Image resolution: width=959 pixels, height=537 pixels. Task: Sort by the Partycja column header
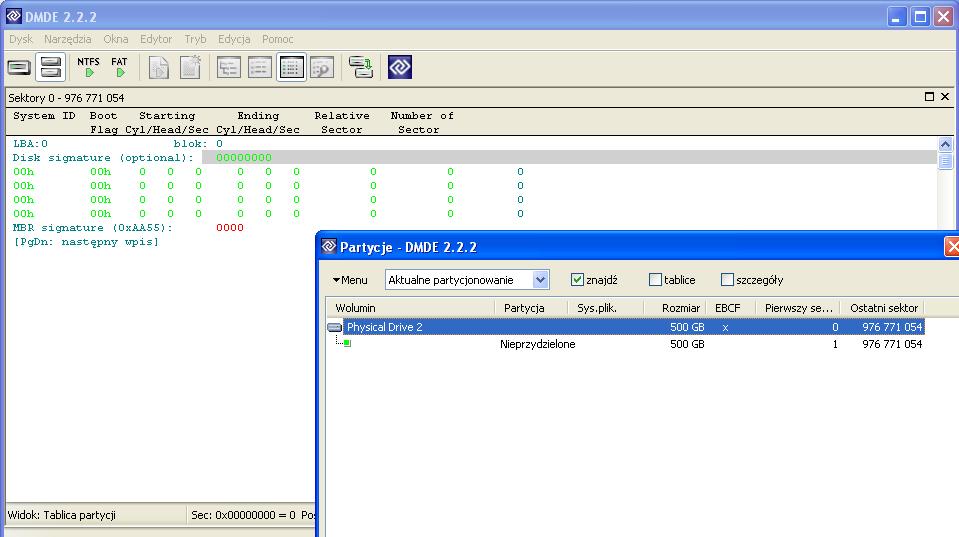pyautogui.click(x=531, y=308)
